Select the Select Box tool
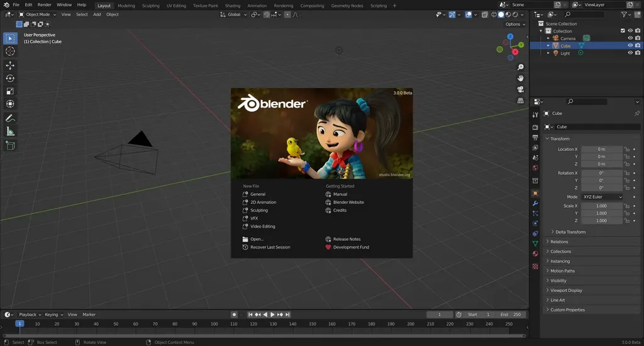 [10, 38]
